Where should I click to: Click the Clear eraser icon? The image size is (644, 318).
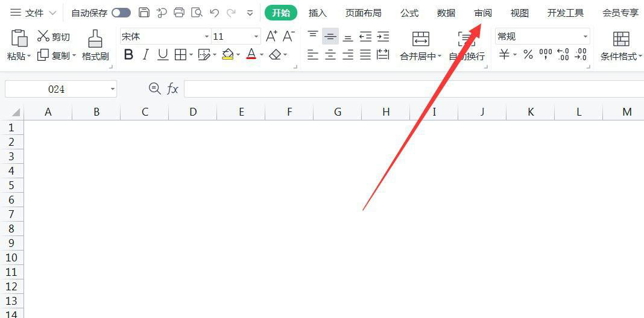pyautogui.click(x=275, y=55)
